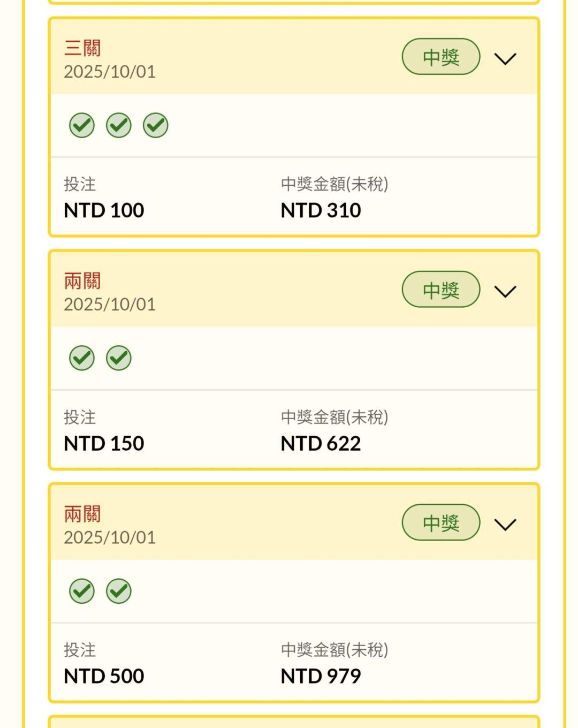This screenshot has width=578, height=728.
Task: Expand the chevron on the NTD 622 prize card
Action: pos(505,291)
